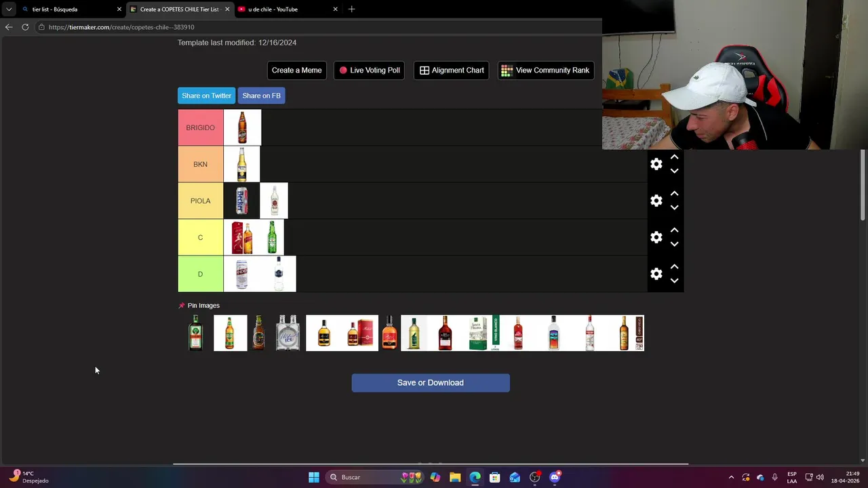
Task: Move the C tier row down
Action: (674, 244)
